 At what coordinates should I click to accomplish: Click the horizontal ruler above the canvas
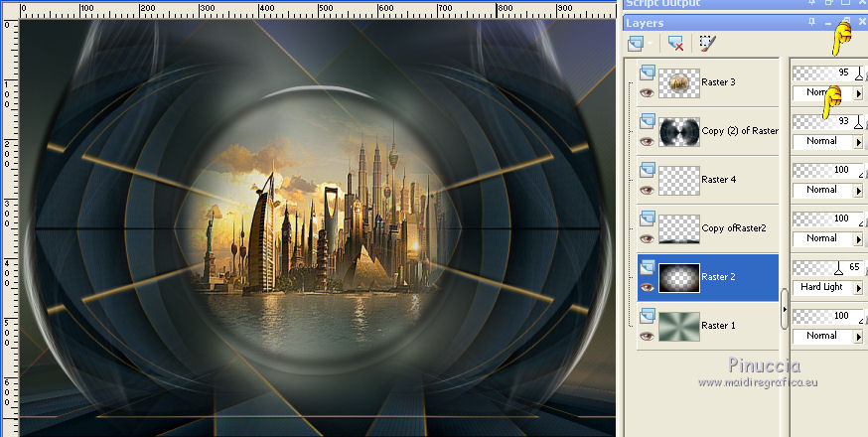318,10
